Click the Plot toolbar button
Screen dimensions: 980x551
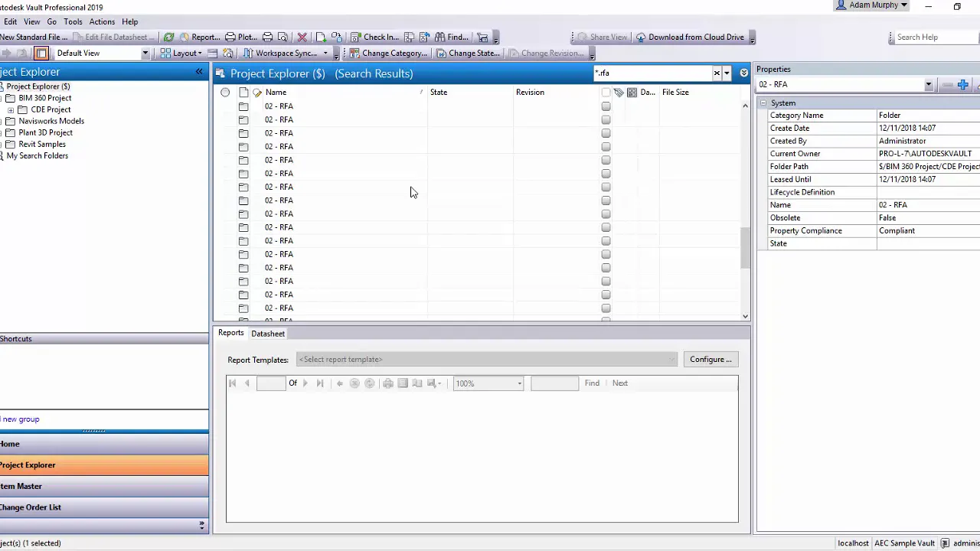(240, 37)
